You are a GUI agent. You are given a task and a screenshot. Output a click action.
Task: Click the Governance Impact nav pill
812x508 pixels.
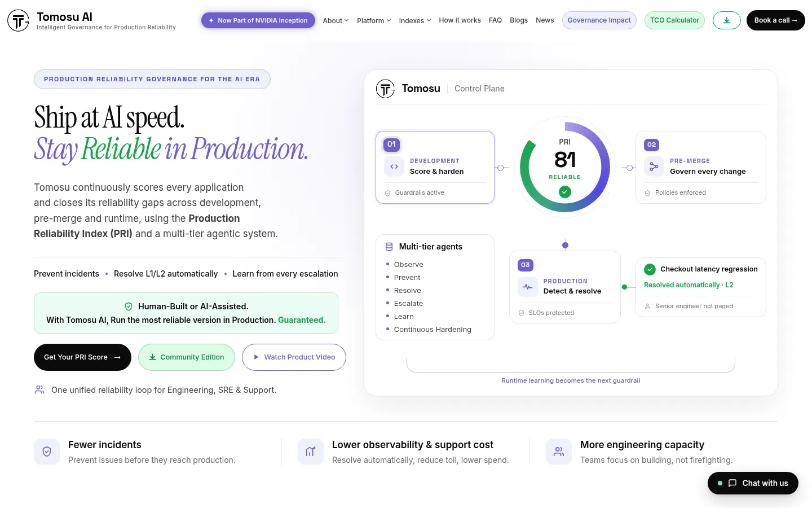[599, 20]
